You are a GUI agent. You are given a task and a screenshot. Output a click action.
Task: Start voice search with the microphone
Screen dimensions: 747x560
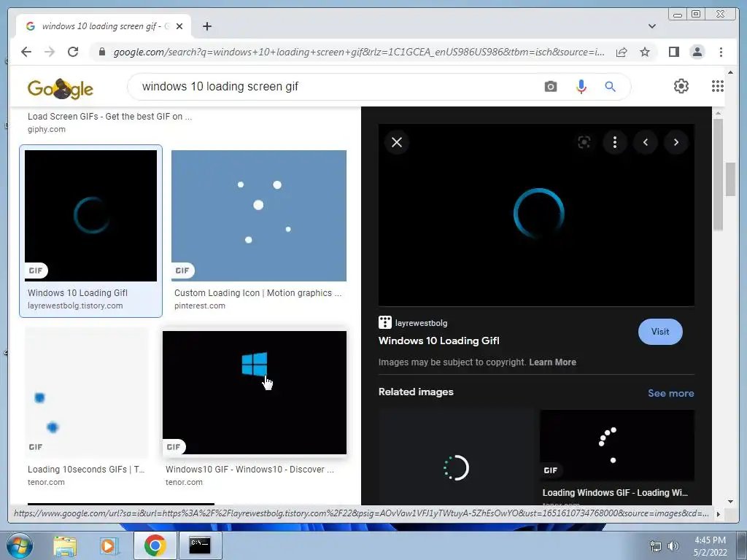[581, 87]
